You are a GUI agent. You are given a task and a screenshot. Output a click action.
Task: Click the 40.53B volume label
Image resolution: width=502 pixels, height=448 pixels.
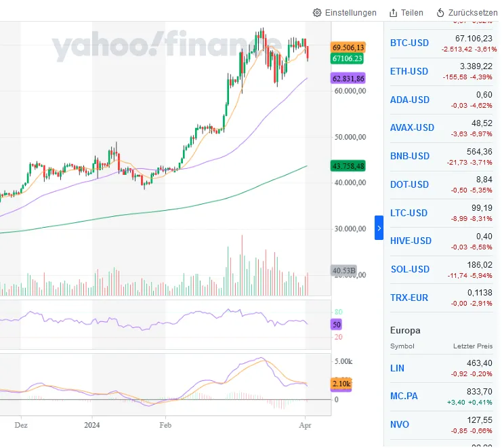[x=344, y=270]
